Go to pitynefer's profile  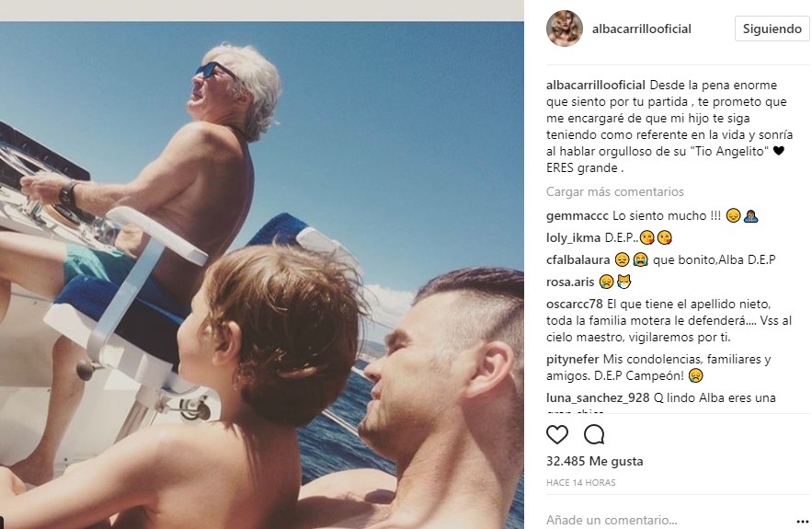click(572, 359)
